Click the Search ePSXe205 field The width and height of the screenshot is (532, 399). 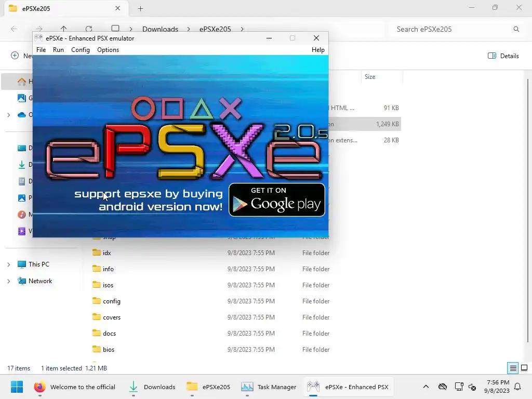point(453,29)
